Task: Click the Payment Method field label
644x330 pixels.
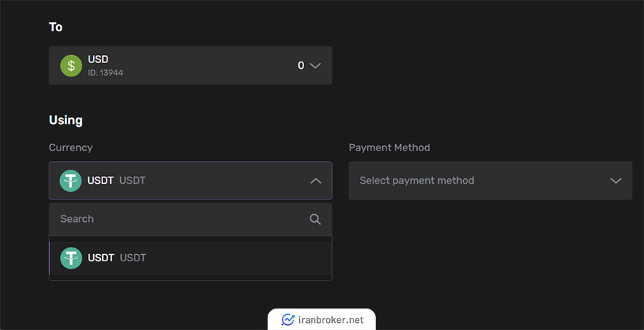Action: pyautogui.click(x=389, y=147)
